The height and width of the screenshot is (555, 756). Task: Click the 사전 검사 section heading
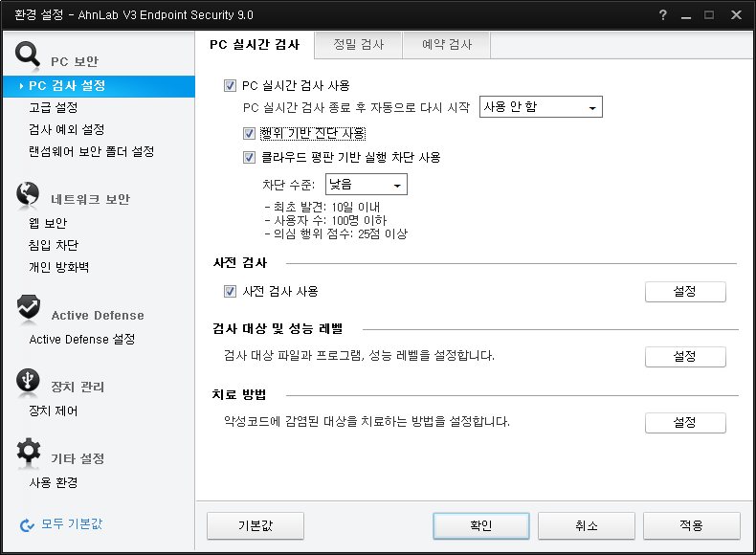pyautogui.click(x=239, y=263)
